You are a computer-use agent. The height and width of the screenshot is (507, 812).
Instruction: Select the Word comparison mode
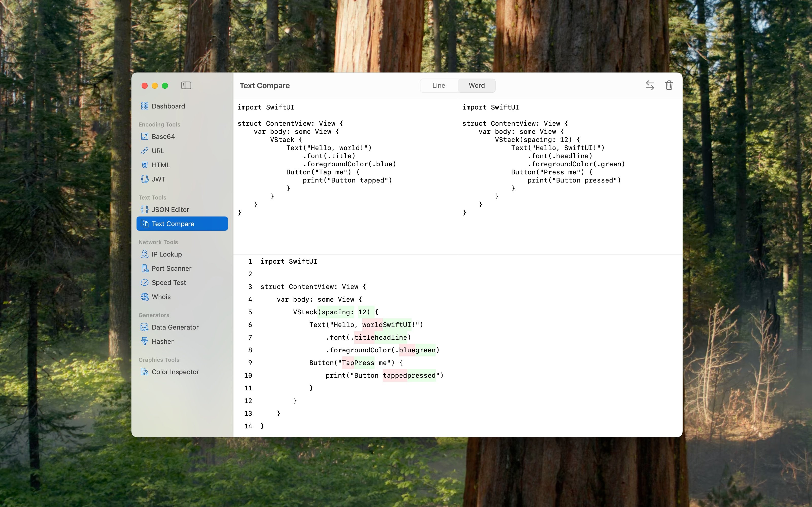(x=477, y=85)
